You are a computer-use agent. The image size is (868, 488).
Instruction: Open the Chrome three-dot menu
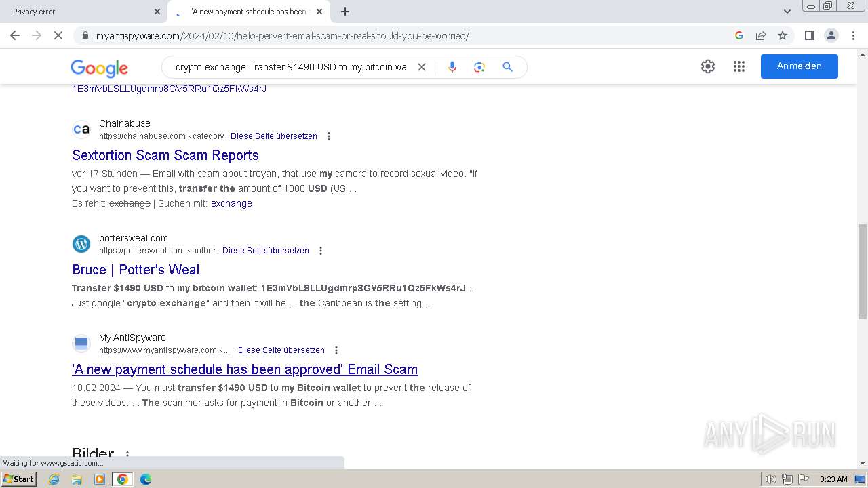pos(852,35)
